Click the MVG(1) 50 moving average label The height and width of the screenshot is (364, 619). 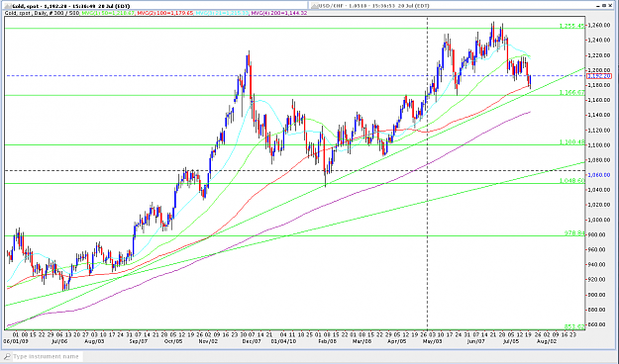click(x=109, y=13)
